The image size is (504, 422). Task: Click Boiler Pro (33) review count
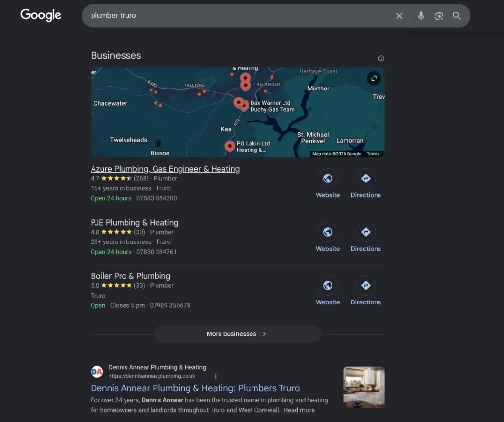139,285
